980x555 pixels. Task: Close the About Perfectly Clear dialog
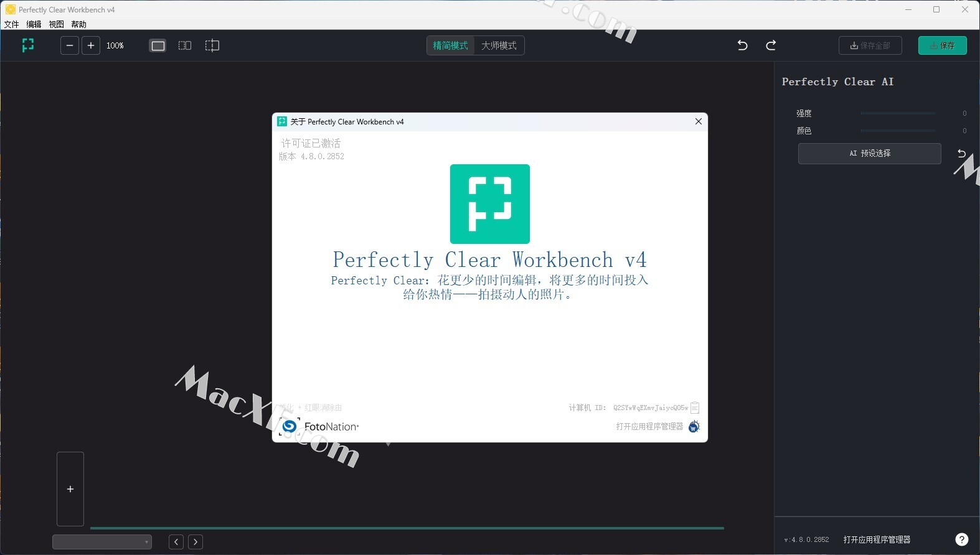[x=699, y=121]
